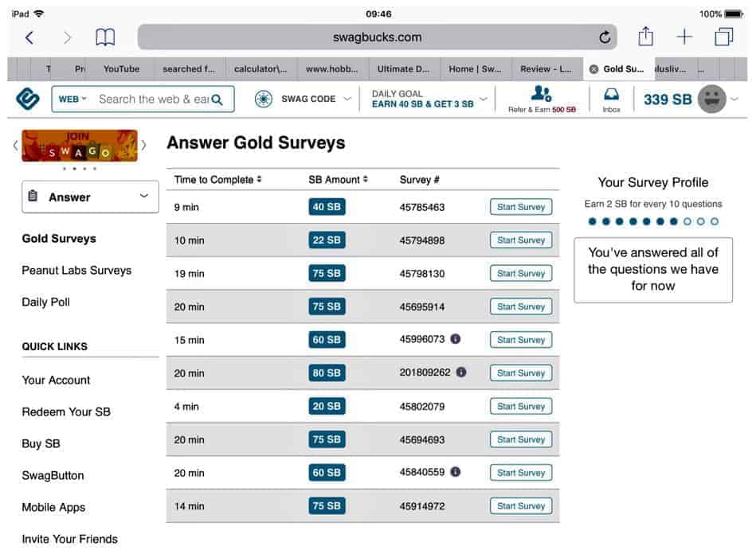Click the Answer clipboard icon
This screenshot has height=554, width=756.
(33, 196)
